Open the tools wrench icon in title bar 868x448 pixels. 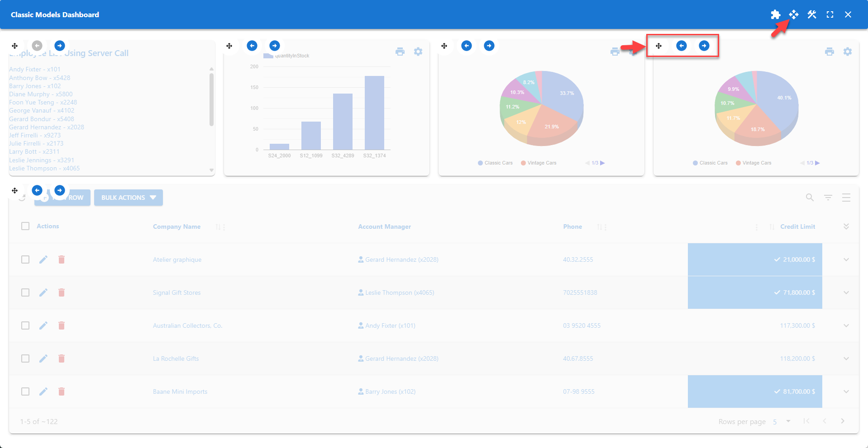(x=811, y=14)
